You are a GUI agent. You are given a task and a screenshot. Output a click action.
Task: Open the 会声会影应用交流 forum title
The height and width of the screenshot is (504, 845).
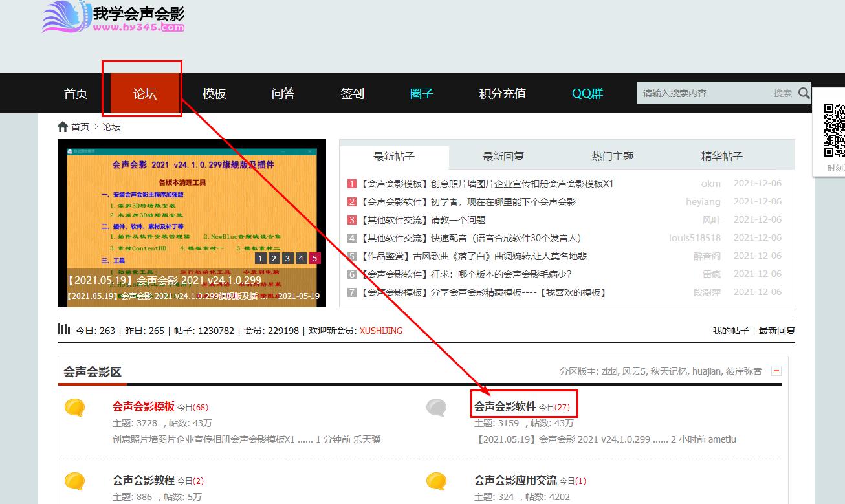tap(516, 480)
